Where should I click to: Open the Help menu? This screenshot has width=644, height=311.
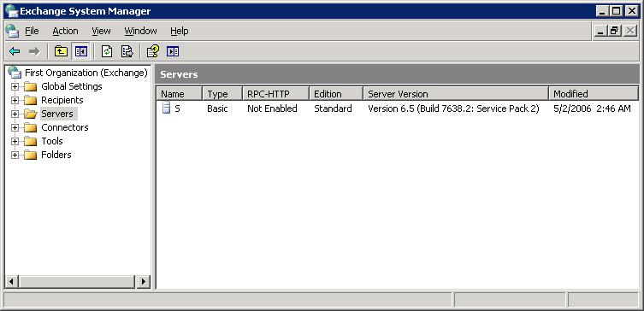[x=179, y=31]
